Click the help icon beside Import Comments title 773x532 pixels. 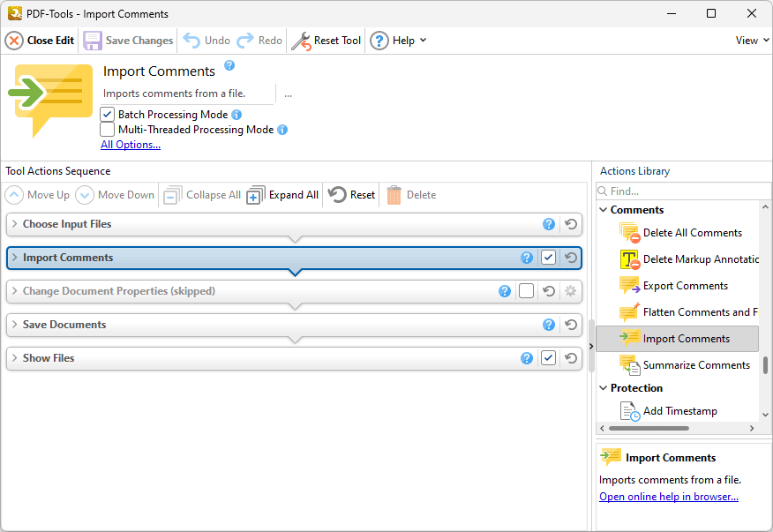pyautogui.click(x=229, y=65)
